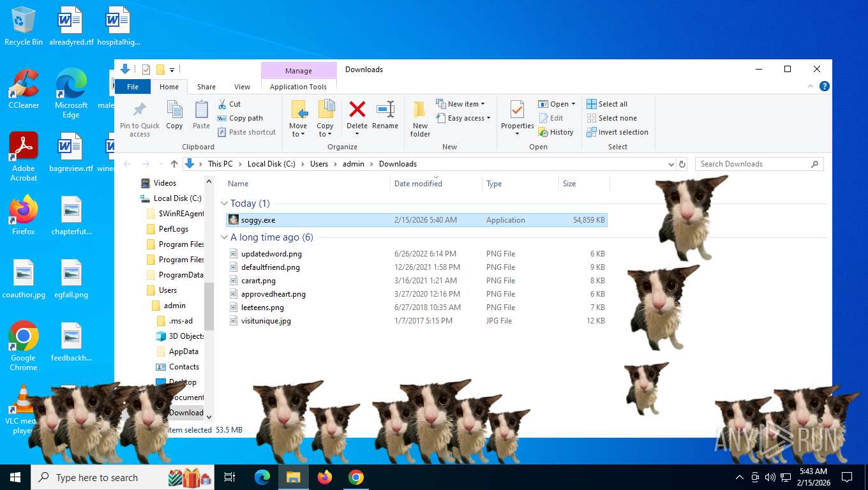Click the Copy ribbon icon
The image size is (868, 490).
(174, 115)
